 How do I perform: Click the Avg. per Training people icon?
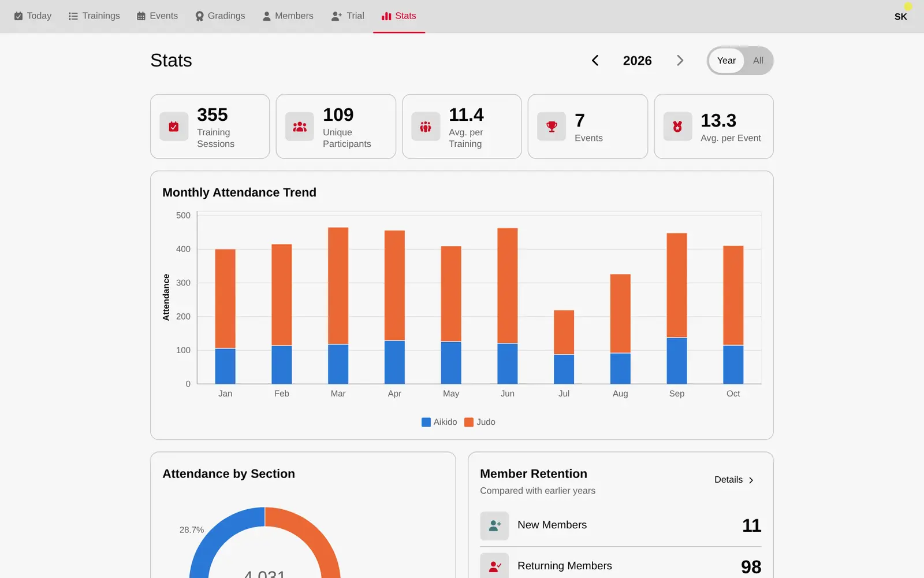pos(426,127)
